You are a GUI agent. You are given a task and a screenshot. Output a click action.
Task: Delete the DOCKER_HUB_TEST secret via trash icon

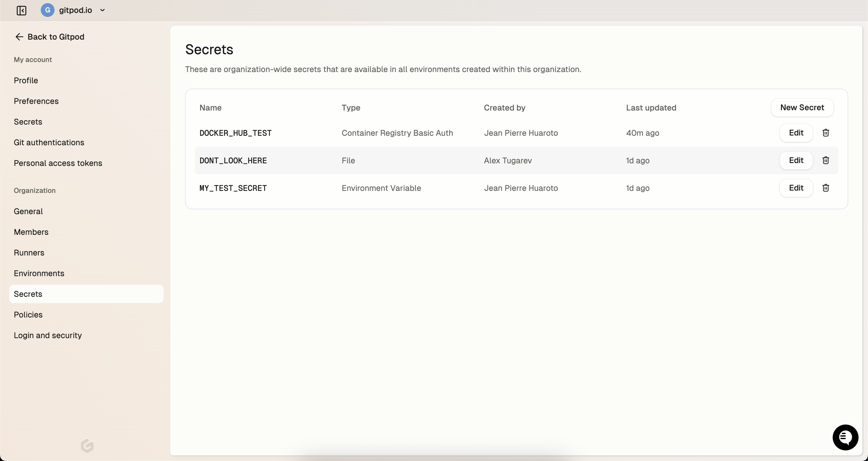point(826,133)
